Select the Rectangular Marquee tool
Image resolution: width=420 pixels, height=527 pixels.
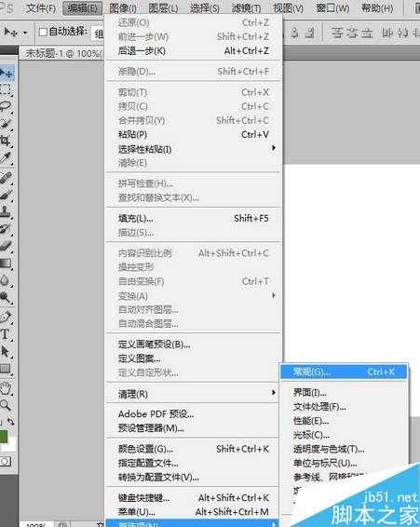pos(6,89)
